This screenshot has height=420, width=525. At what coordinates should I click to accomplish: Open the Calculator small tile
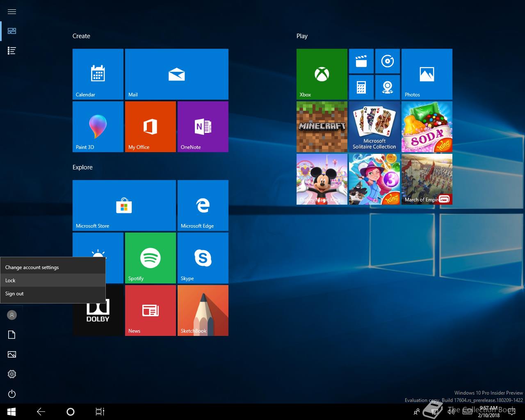point(361,87)
